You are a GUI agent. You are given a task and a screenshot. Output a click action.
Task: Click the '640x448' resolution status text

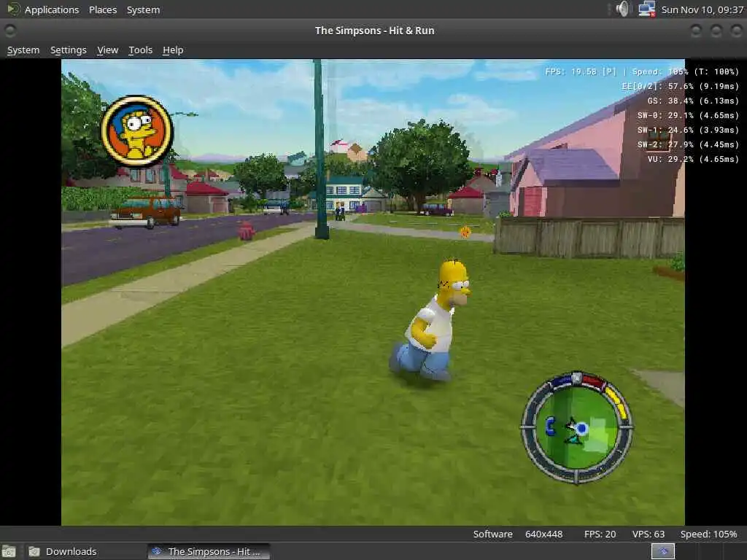(x=543, y=534)
